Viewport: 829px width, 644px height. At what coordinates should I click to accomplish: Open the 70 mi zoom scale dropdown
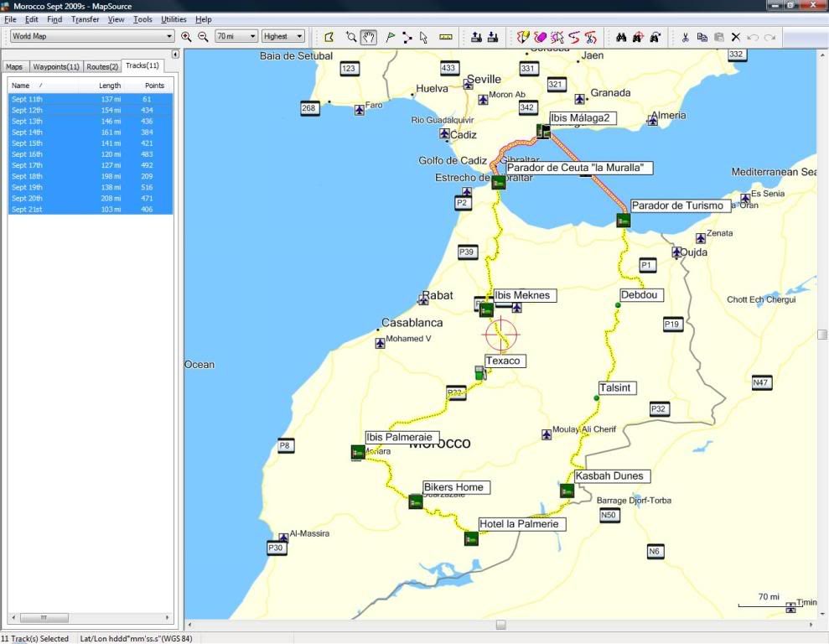click(x=236, y=36)
